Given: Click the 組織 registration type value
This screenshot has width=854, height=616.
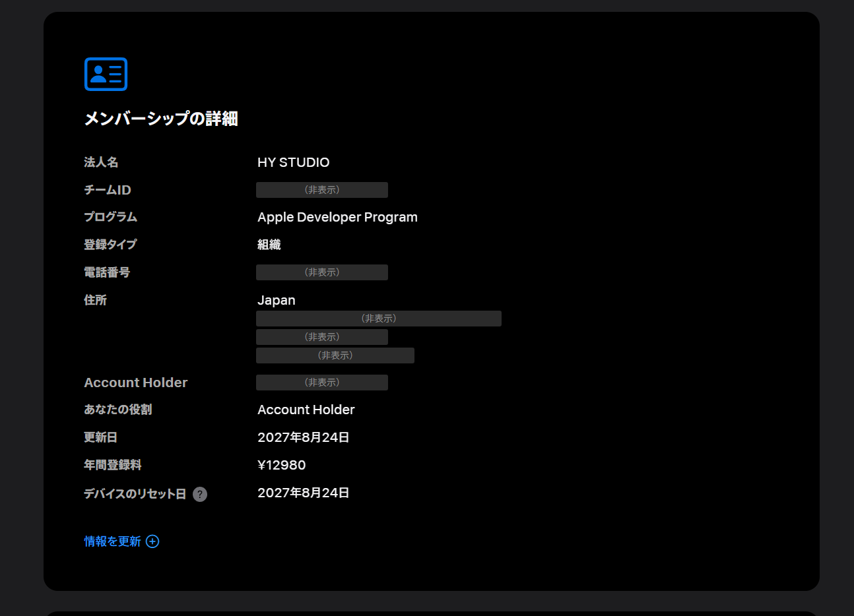Looking at the screenshot, I should pos(269,245).
